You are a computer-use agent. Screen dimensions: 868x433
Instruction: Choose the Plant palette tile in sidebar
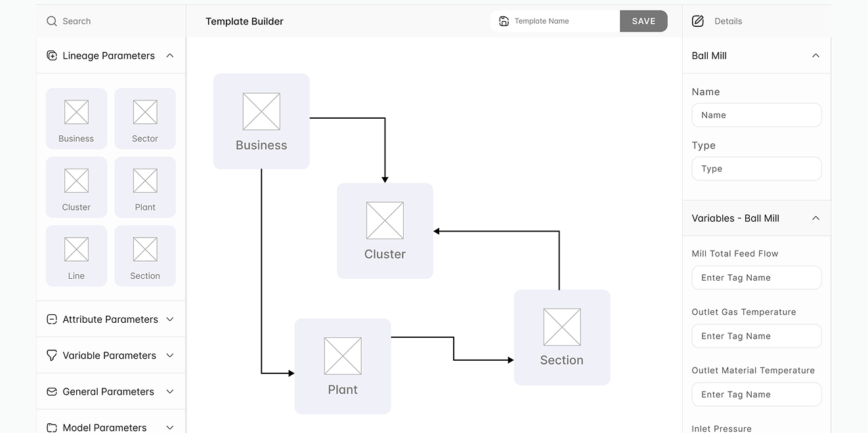pyautogui.click(x=145, y=187)
